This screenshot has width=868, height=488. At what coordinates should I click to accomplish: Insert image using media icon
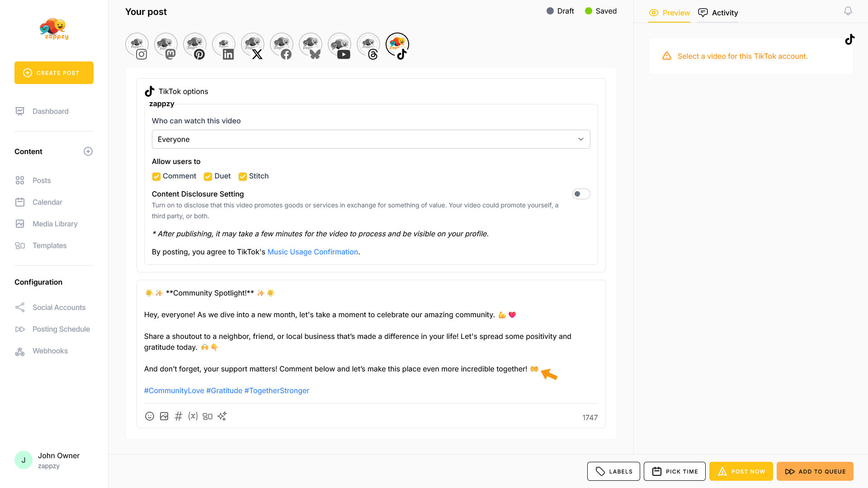click(164, 416)
